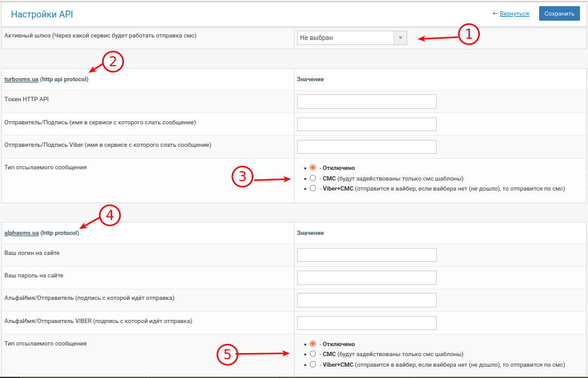The width and height of the screenshot is (588, 378).
Task: Click the Активный шлюз label text
Action: click(x=100, y=36)
